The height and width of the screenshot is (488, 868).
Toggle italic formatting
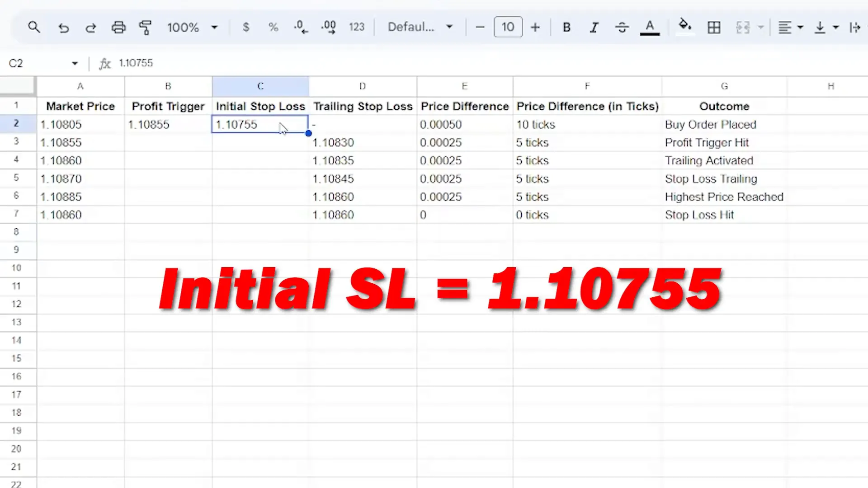(594, 28)
